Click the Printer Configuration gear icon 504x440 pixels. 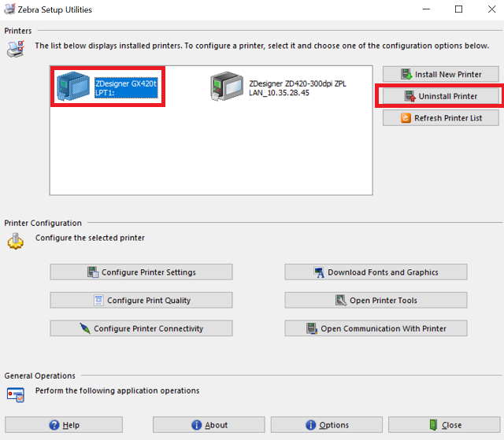(x=16, y=241)
